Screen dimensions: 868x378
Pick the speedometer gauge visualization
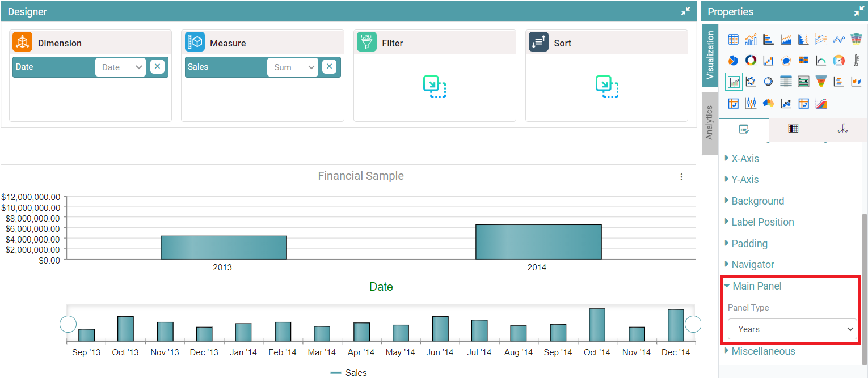[x=838, y=61]
